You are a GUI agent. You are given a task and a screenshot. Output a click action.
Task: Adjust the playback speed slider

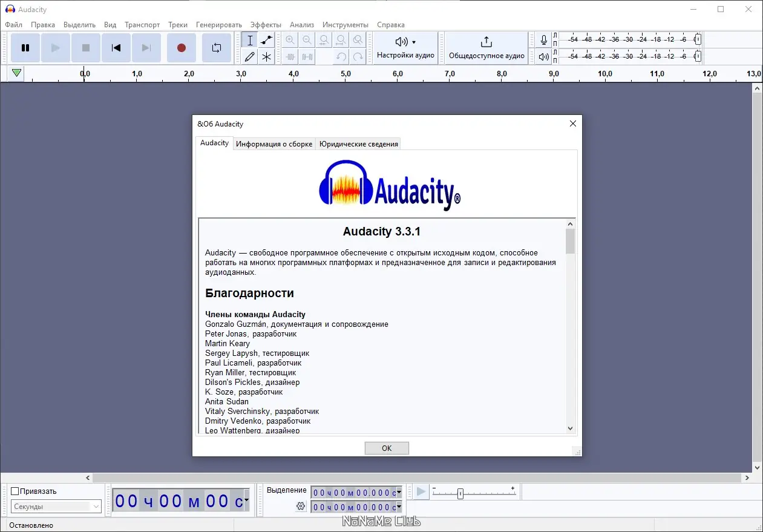[460, 493]
